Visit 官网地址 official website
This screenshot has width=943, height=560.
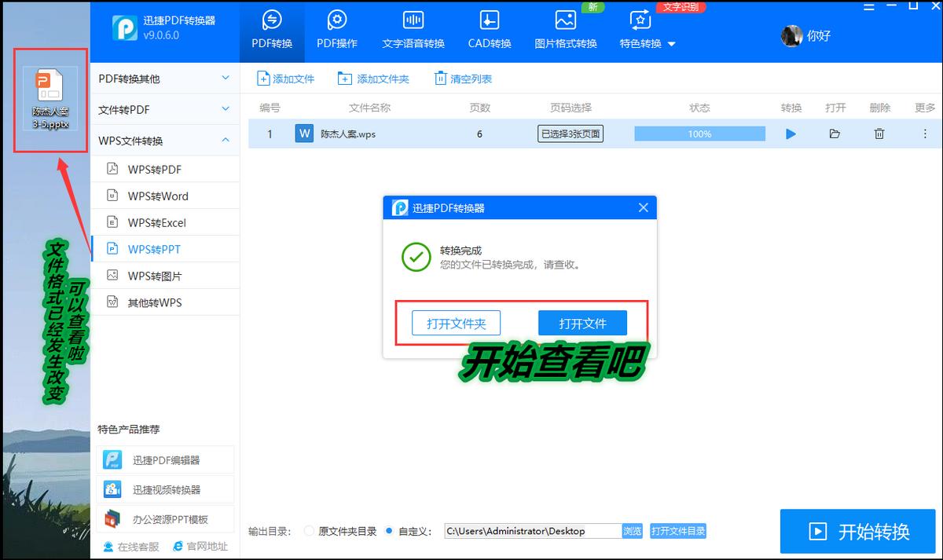(197, 546)
